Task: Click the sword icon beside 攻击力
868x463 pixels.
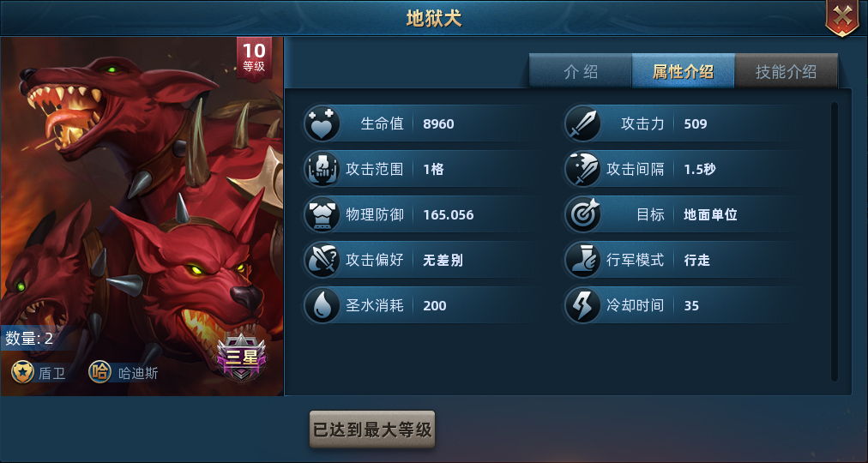Action: (583, 123)
